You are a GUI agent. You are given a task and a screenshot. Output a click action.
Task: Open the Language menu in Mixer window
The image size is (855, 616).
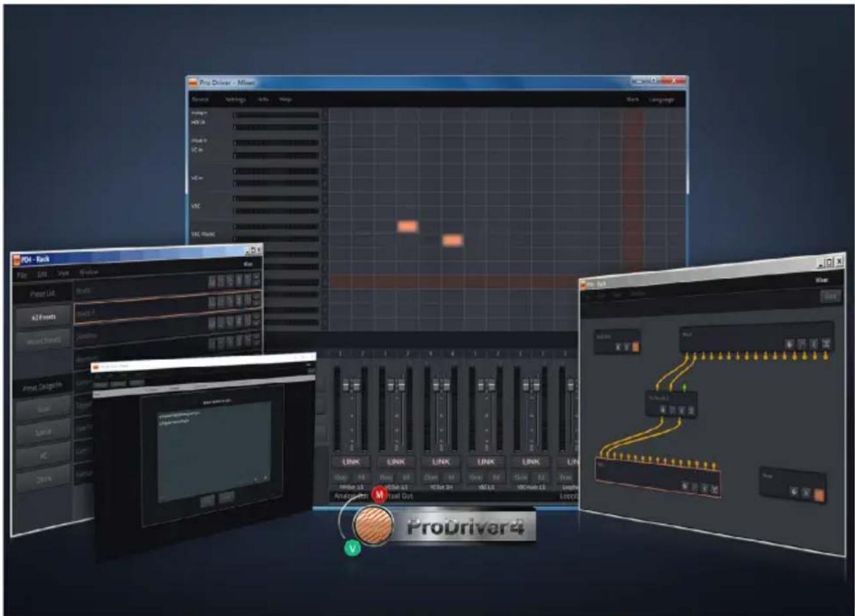pyautogui.click(x=661, y=100)
